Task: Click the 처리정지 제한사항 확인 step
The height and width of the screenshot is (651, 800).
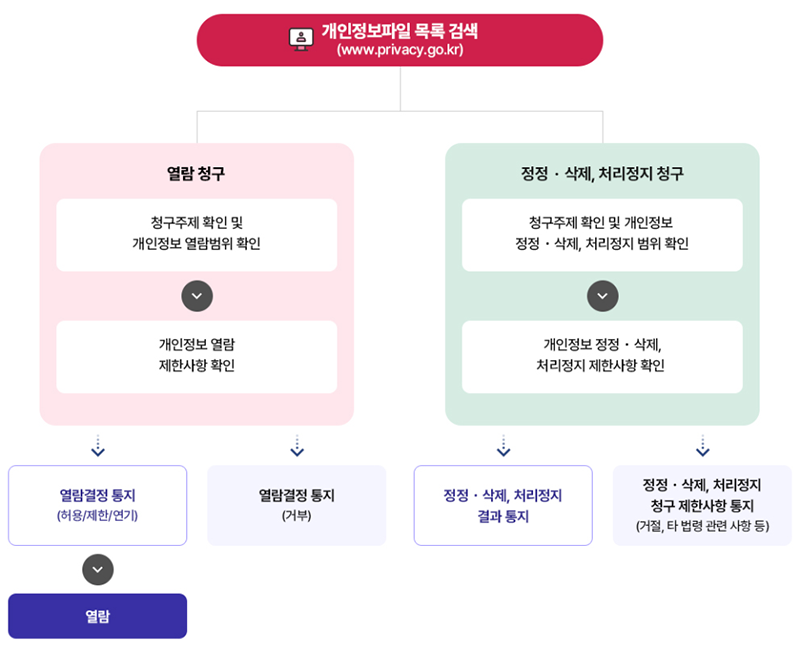Action: pos(602,356)
